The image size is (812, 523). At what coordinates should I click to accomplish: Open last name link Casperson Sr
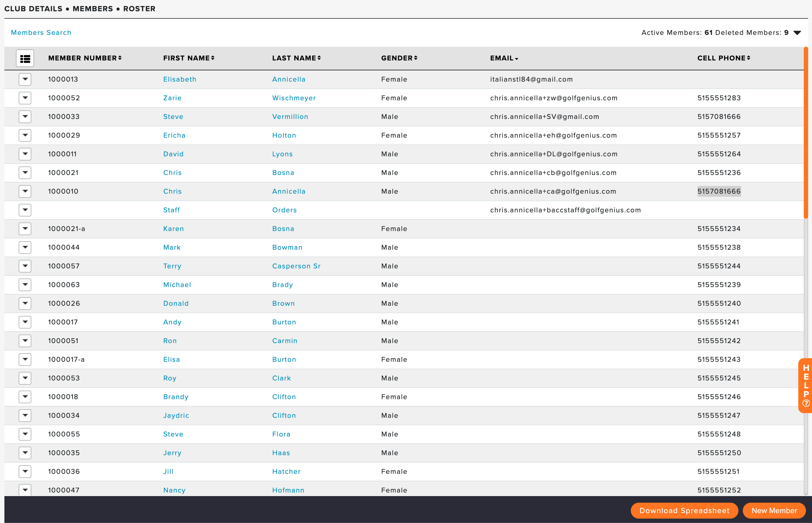296,266
